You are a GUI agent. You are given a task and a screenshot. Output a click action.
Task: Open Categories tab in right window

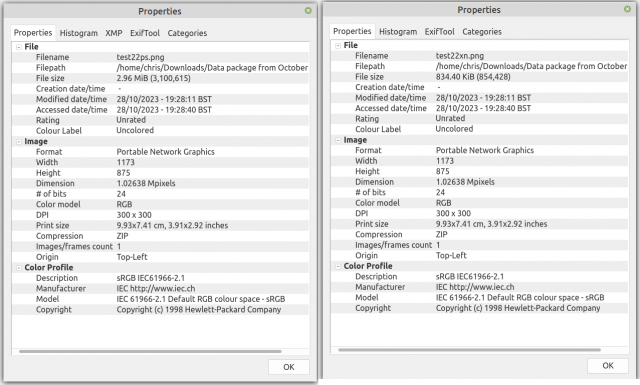(482, 31)
